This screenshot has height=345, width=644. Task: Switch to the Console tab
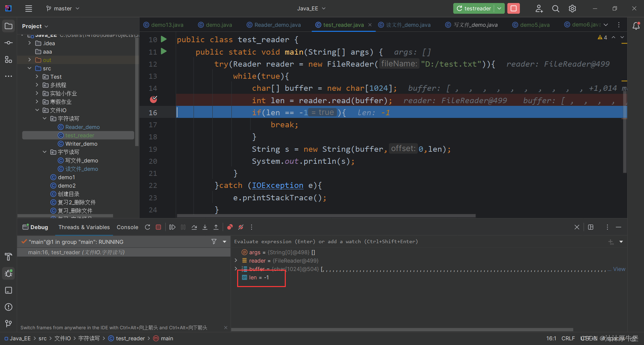pos(127,227)
